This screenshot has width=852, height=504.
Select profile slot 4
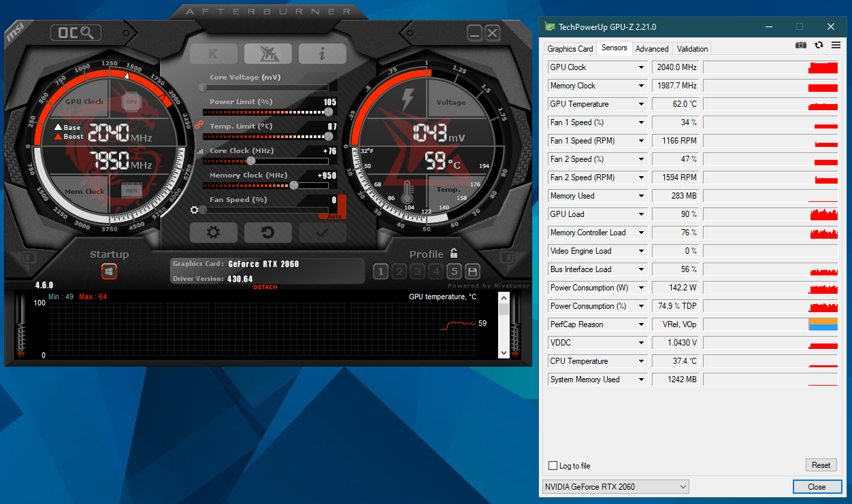[436, 272]
